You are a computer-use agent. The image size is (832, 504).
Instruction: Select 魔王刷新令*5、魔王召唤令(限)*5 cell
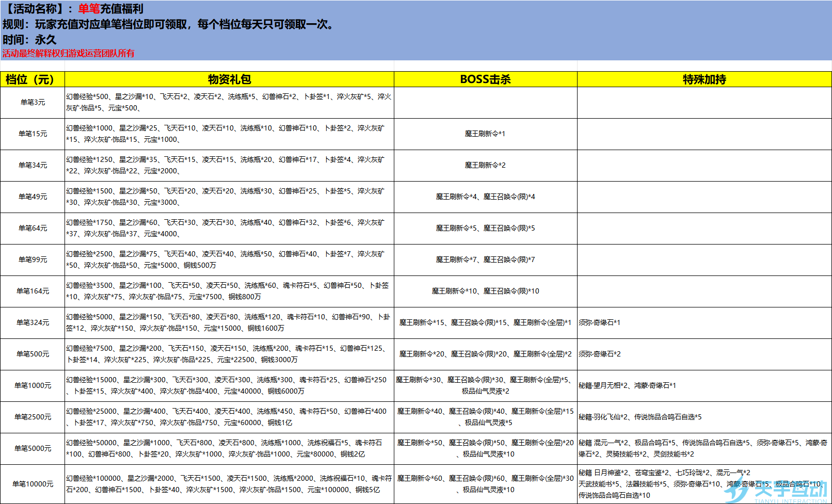tap(485, 229)
